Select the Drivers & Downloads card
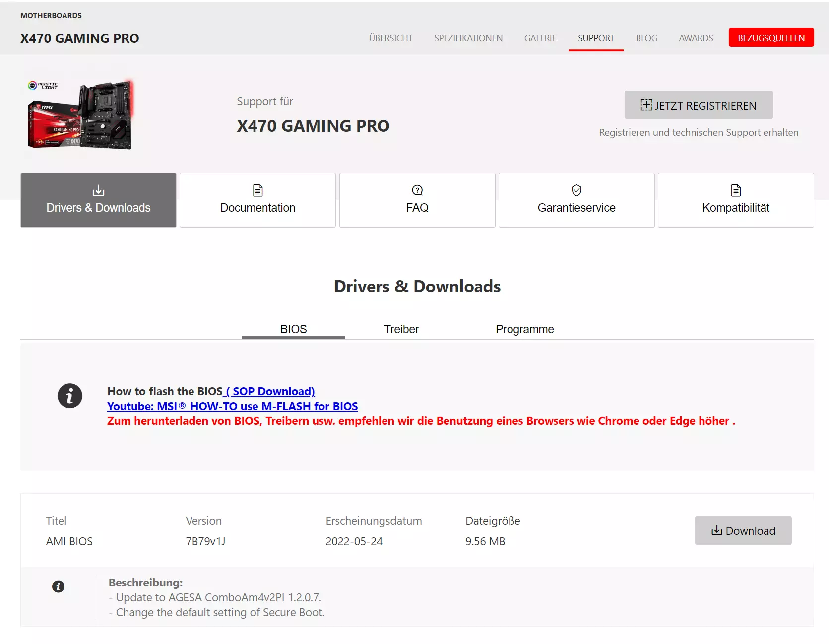The width and height of the screenshot is (829, 644). pyautogui.click(x=98, y=200)
